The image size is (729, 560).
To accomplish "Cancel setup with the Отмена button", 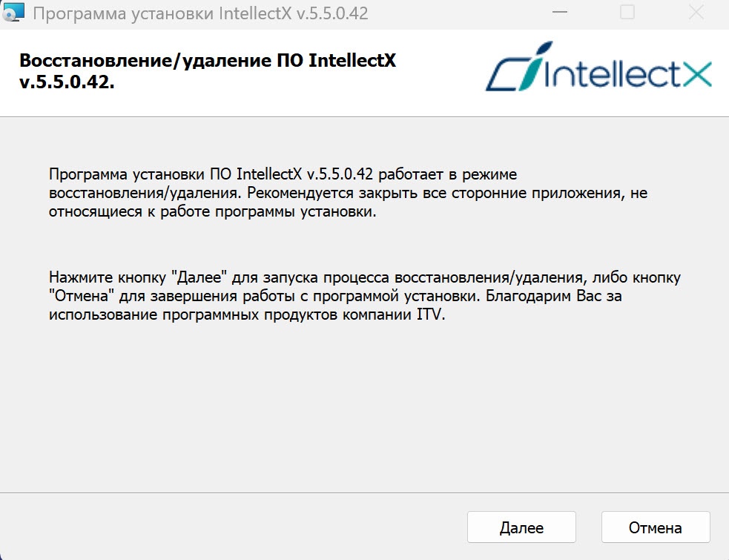I will [656, 527].
